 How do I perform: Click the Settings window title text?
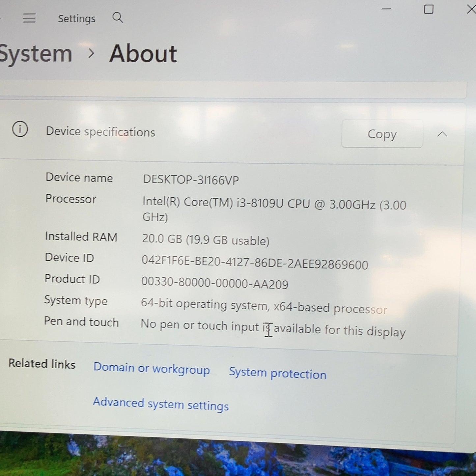point(77,19)
